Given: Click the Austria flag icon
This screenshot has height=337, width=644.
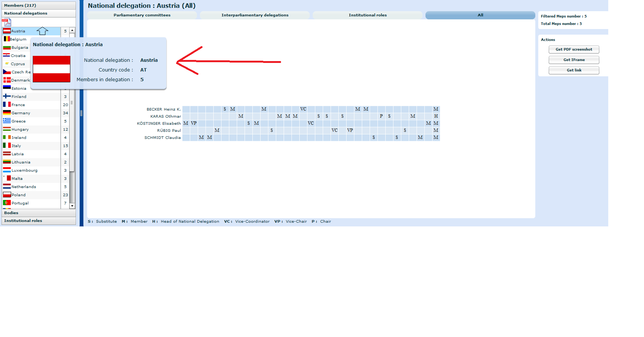Looking at the screenshot, I should coord(7,31).
